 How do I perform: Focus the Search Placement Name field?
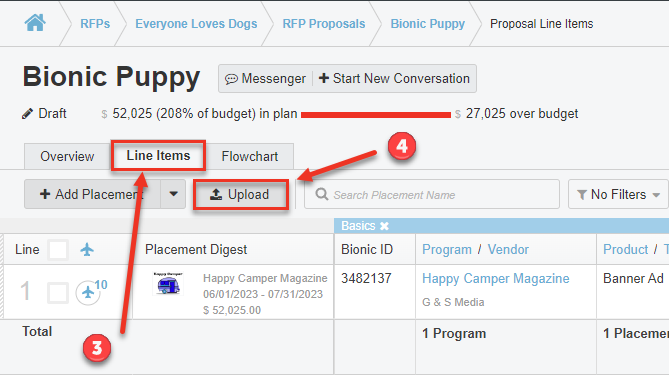point(432,195)
